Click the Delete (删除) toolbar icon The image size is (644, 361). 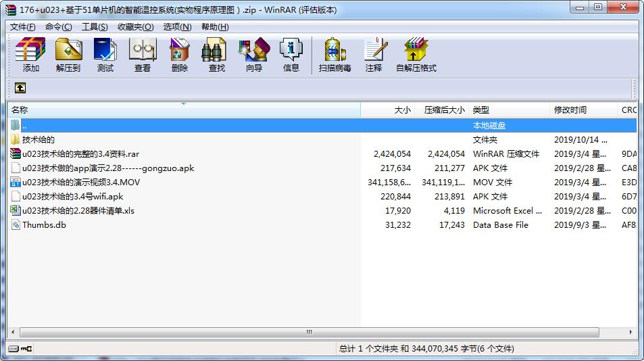(180, 55)
